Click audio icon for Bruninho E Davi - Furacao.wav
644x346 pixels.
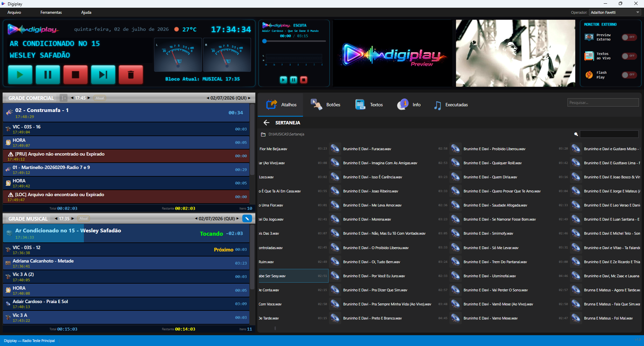tap(335, 149)
